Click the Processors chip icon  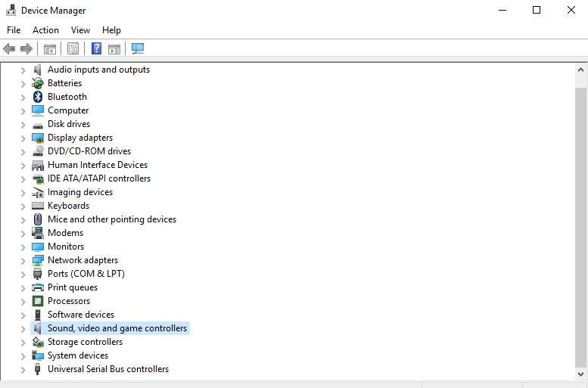[38, 301]
